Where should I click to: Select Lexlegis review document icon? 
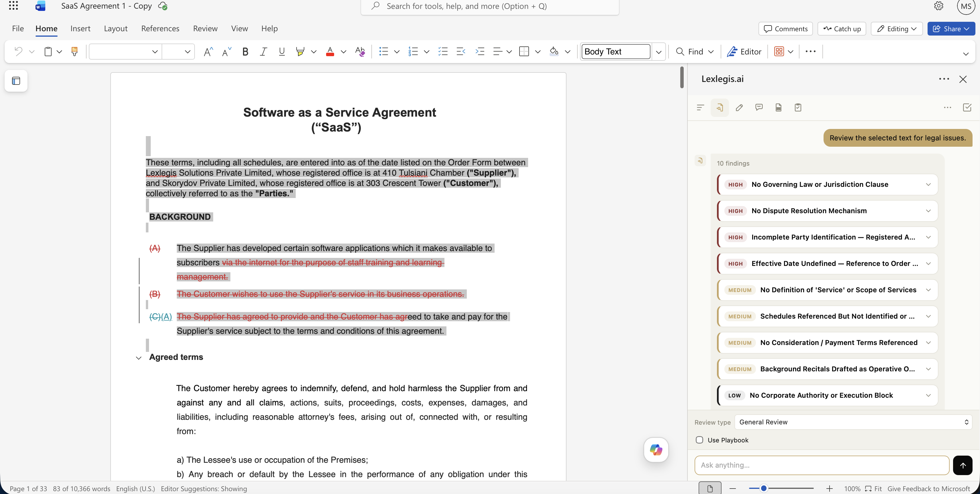tap(720, 108)
